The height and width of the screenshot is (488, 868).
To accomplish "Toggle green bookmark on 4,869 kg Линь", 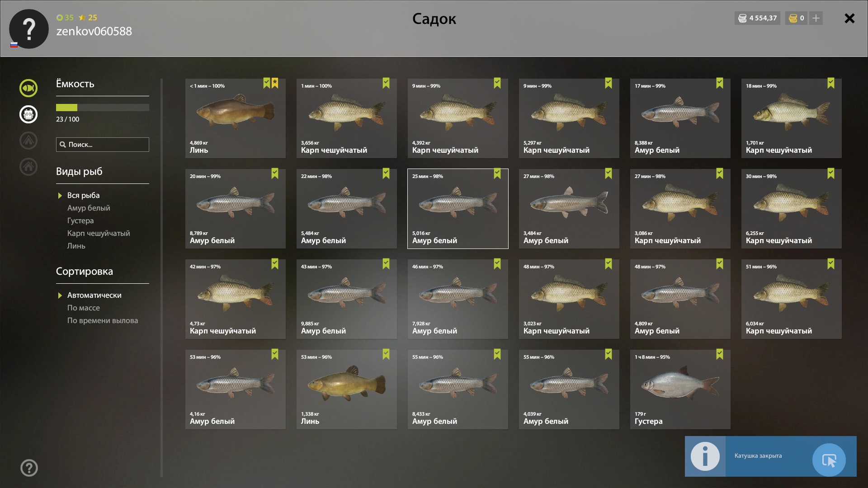I will tap(267, 83).
